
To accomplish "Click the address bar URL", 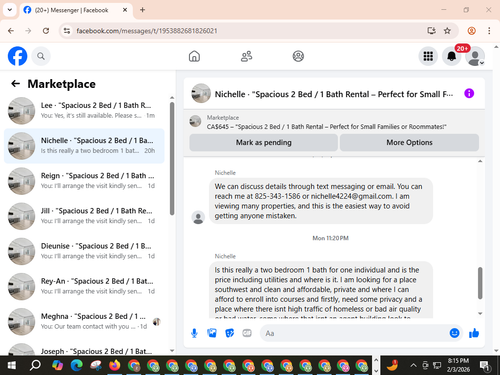I will (147, 31).
